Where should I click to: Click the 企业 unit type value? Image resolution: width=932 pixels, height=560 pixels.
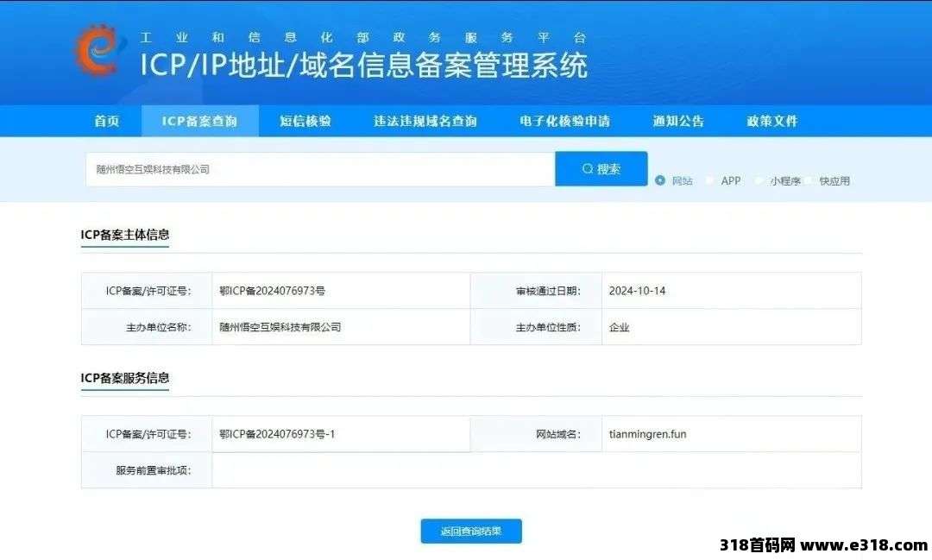tap(619, 327)
